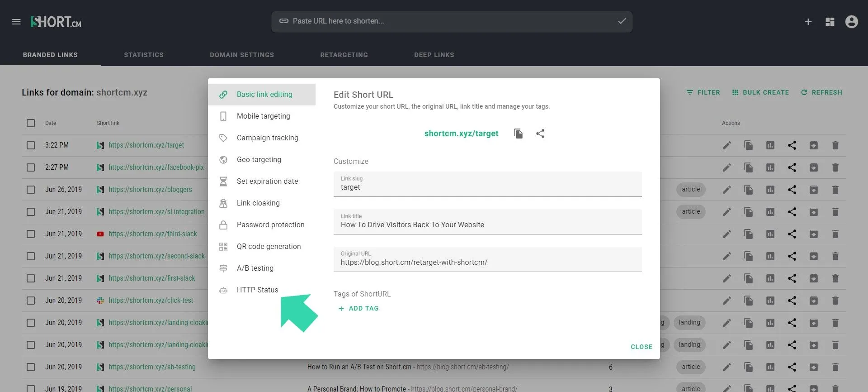
Task: Click the article tag in bloggers row
Action: coord(691,190)
